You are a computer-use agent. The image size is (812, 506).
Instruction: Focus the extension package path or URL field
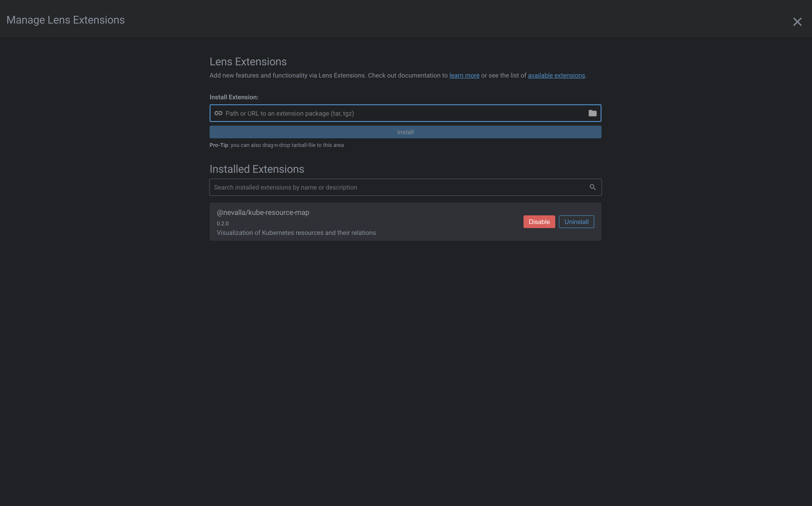(x=405, y=113)
